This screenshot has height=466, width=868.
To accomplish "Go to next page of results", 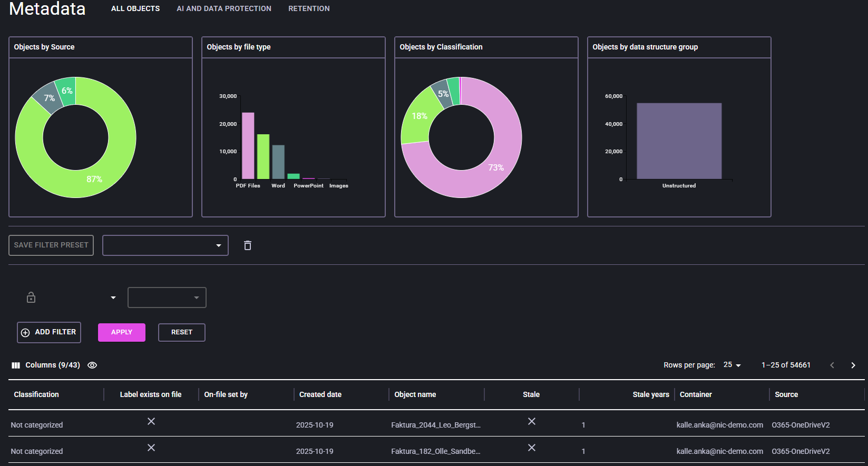I will (x=853, y=365).
